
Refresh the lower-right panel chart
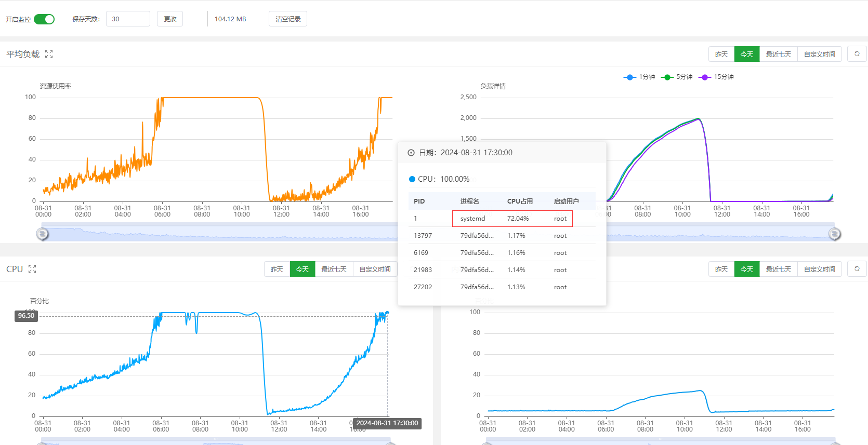pos(857,269)
